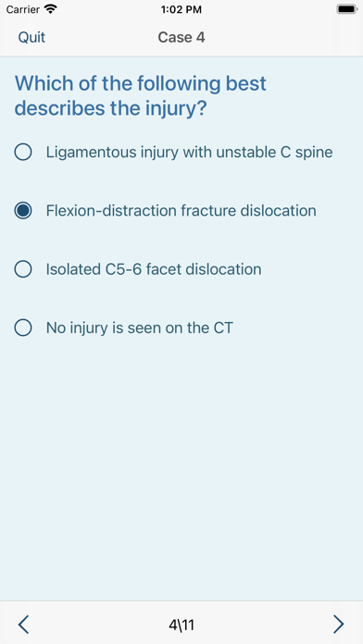Tap the 4\11 page progress indicator

pos(181,625)
